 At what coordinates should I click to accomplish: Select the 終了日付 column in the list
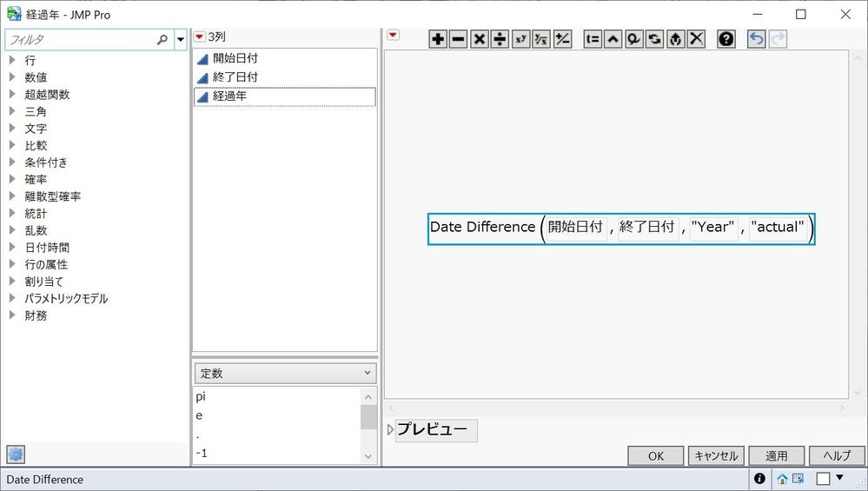point(284,77)
